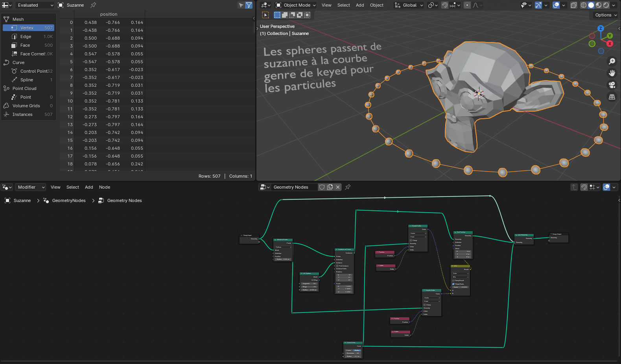Select the Tweak tool icon in viewport
The height and width of the screenshot is (364, 621).
(265, 15)
